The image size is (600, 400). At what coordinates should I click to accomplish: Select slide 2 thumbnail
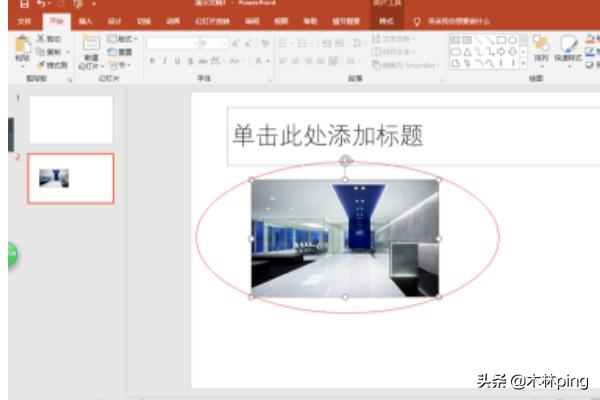pyautogui.click(x=71, y=178)
